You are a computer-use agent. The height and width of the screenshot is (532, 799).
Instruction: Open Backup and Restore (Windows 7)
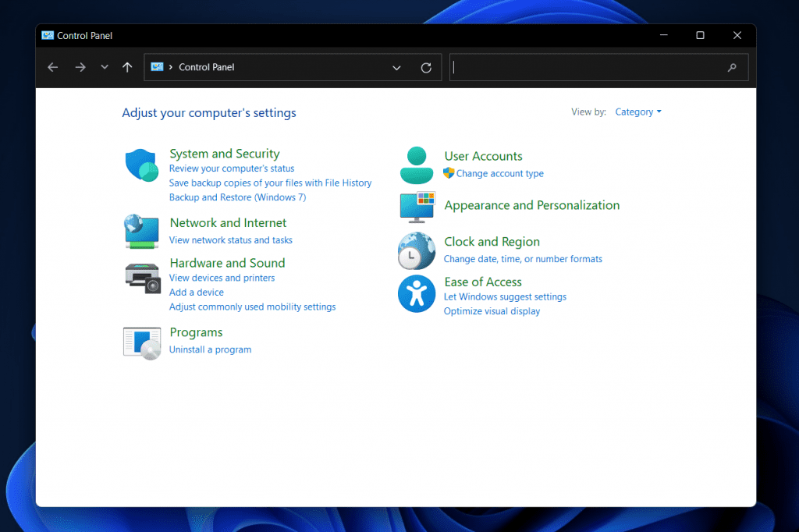point(237,197)
